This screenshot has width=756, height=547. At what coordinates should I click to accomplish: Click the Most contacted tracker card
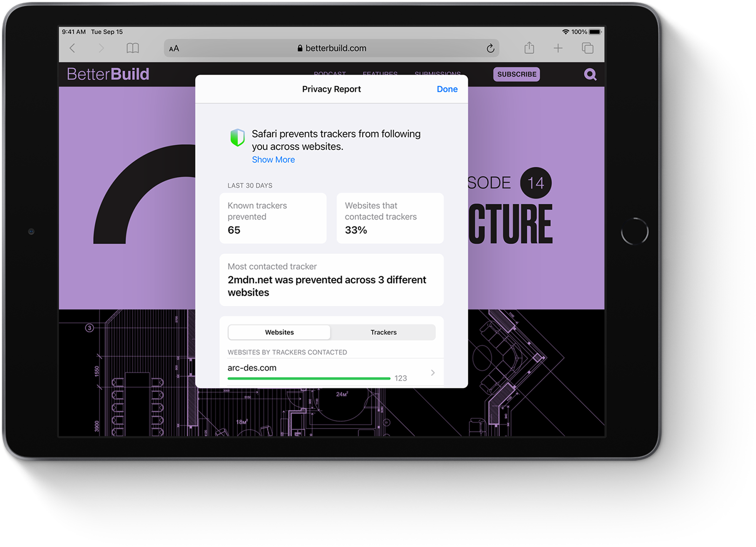tap(332, 280)
